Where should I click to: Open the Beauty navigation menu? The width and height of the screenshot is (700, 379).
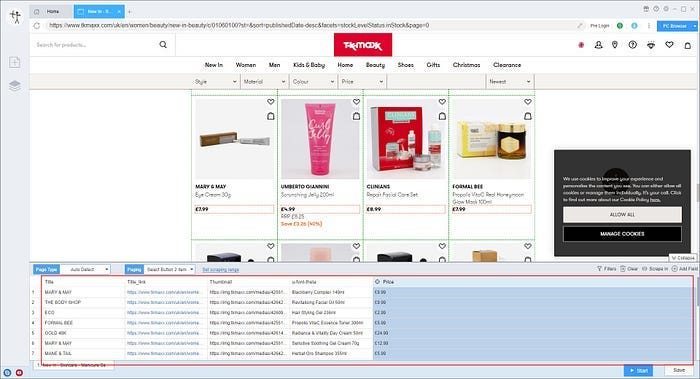[x=375, y=65]
